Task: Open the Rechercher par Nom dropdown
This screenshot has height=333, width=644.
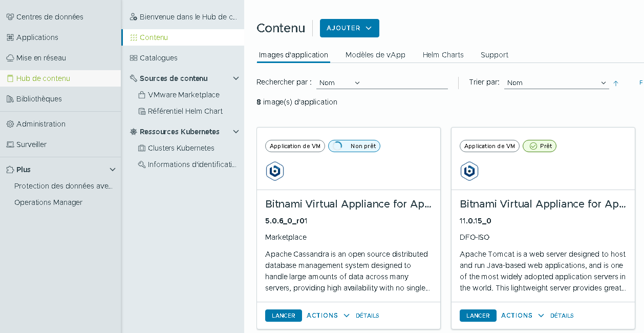Action: click(339, 83)
